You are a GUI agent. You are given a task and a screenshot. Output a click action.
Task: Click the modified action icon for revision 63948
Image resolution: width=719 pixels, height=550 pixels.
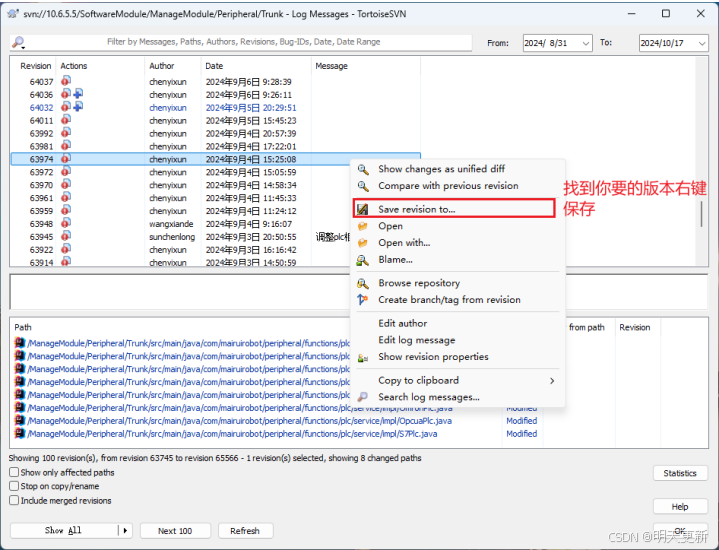66,223
